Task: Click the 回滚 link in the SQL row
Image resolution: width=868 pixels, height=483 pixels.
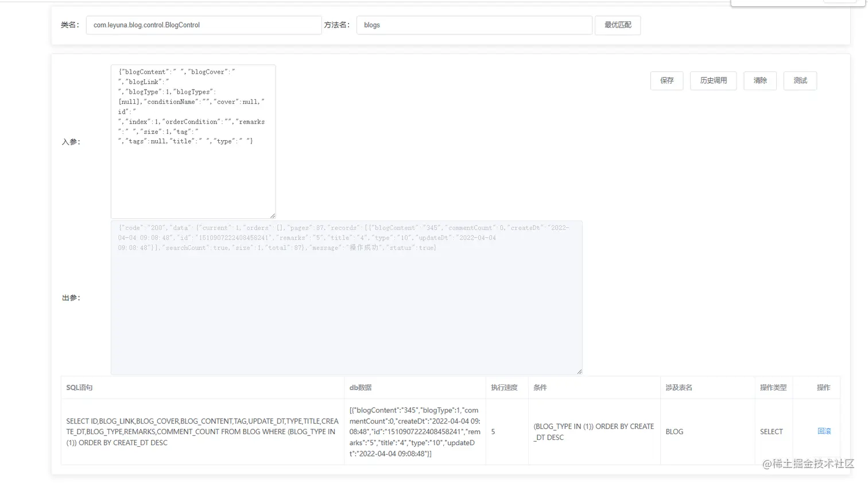Action: pyautogui.click(x=824, y=431)
